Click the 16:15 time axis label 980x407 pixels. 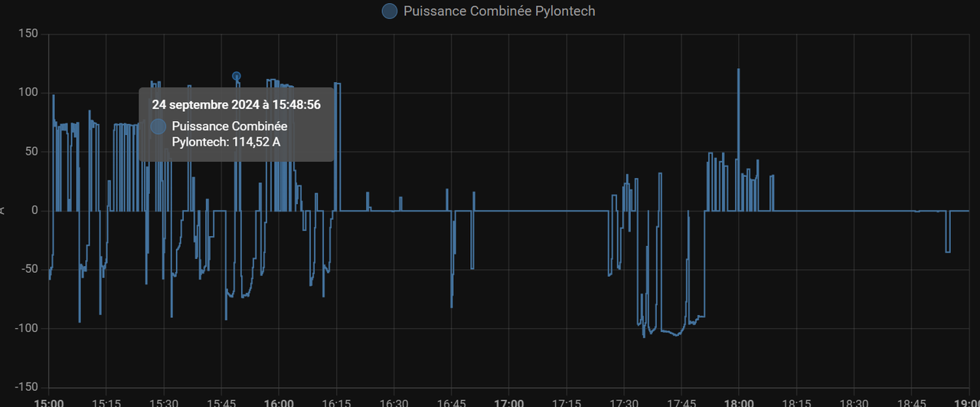coord(335,402)
